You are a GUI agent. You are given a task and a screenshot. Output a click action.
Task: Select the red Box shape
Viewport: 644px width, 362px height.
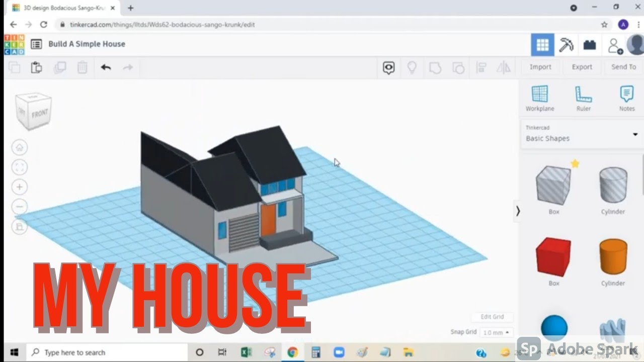pos(553,256)
